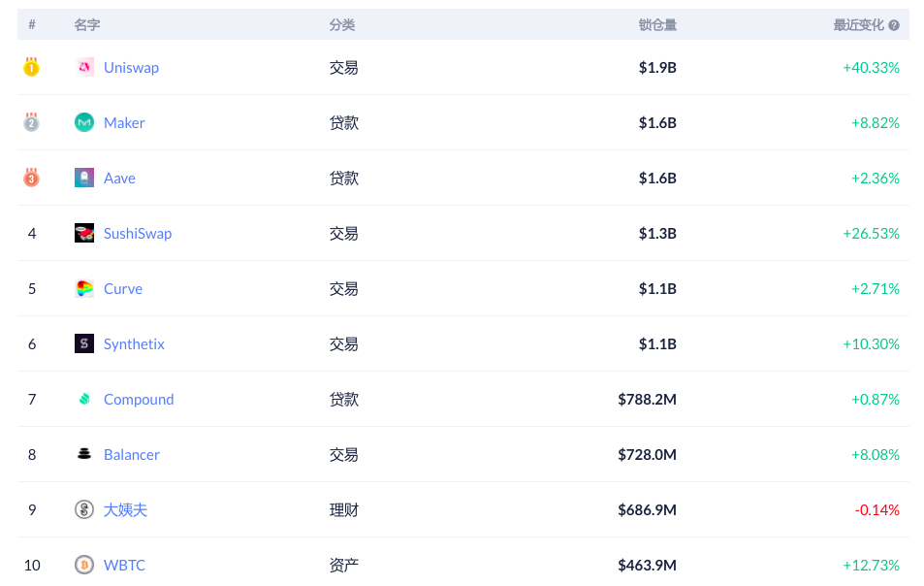Screen dimensions: 924x586
Task: Open the SushiSwap project link
Action: 138,233
